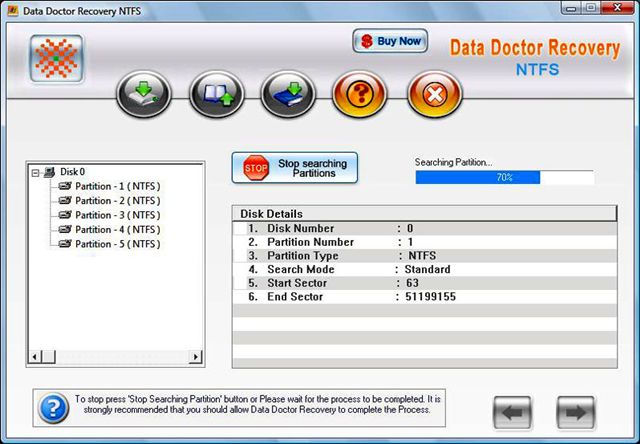Click the blue book with down arrow icon
This screenshot has height=444, width=640.
click(288, 95)
